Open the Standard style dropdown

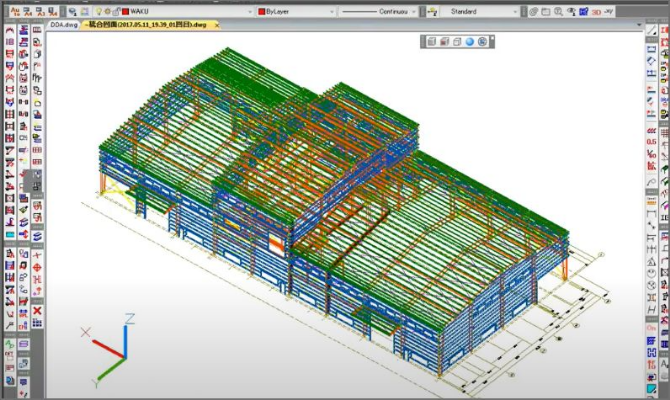pos(515,12)
